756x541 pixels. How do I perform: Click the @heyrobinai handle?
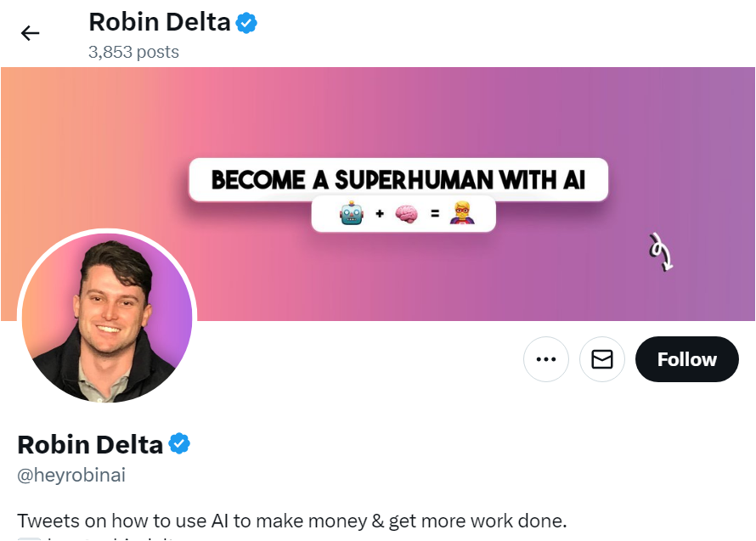coord(71,476)
